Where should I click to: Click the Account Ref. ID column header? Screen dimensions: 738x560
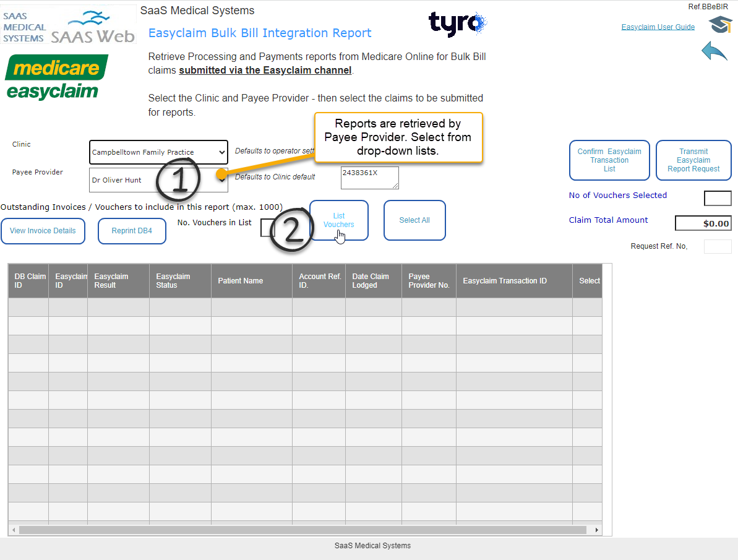click(319, 281)
